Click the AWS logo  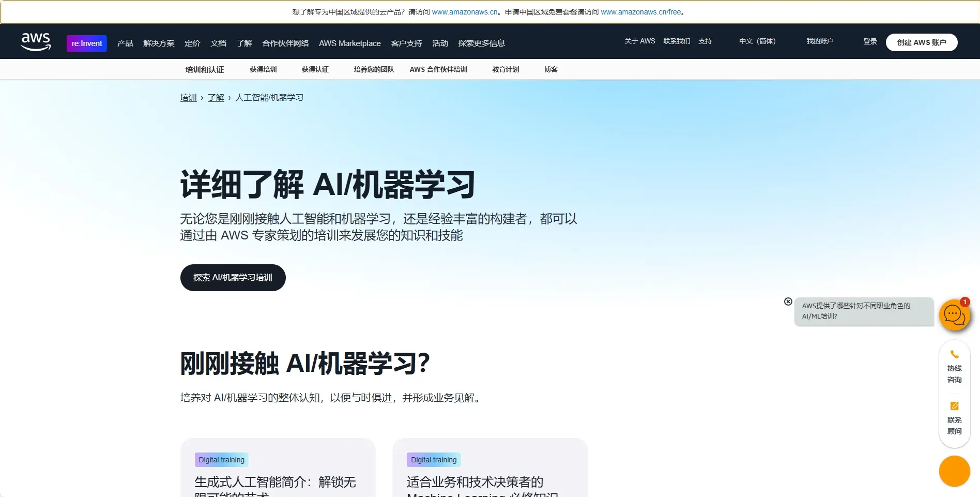[36, 42]
